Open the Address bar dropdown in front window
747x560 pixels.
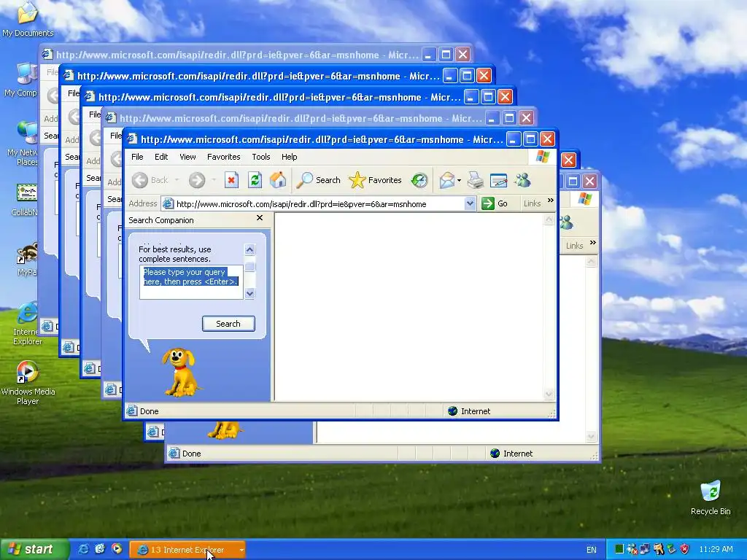pyautogui.click(x=470, y=204)
